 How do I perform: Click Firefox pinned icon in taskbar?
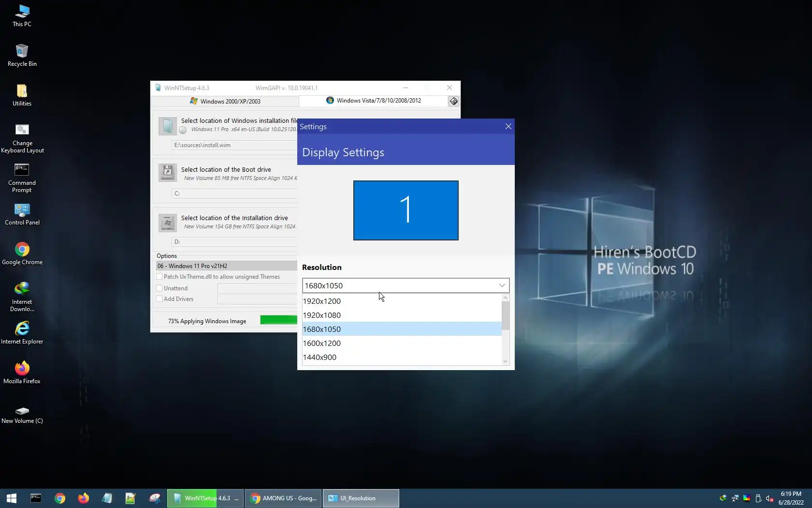84,498
